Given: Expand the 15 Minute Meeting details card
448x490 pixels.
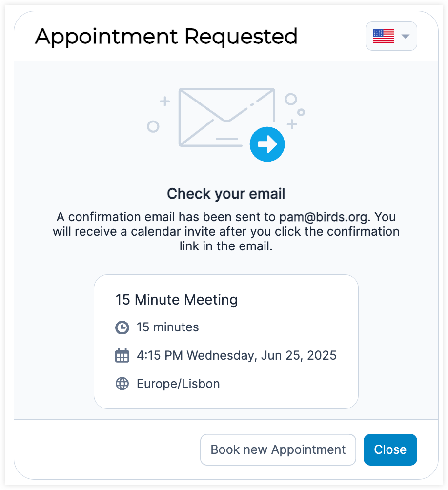Looking at the screenshot, I should tap(226, 341).
